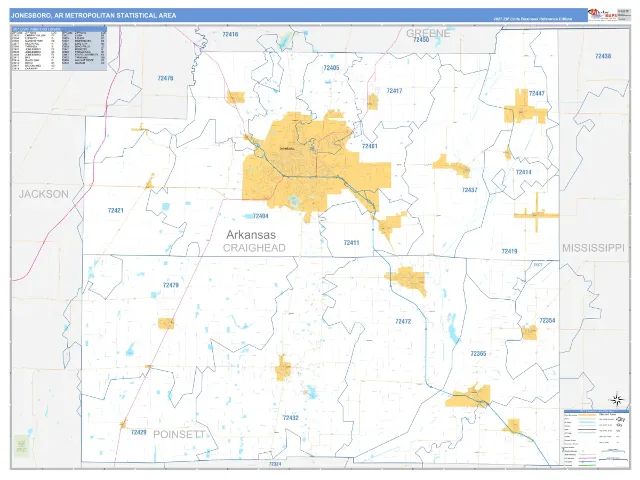The image size is (640, 480).
Task: Select ZIP code label 72401
Action: [x=370, y=146]
